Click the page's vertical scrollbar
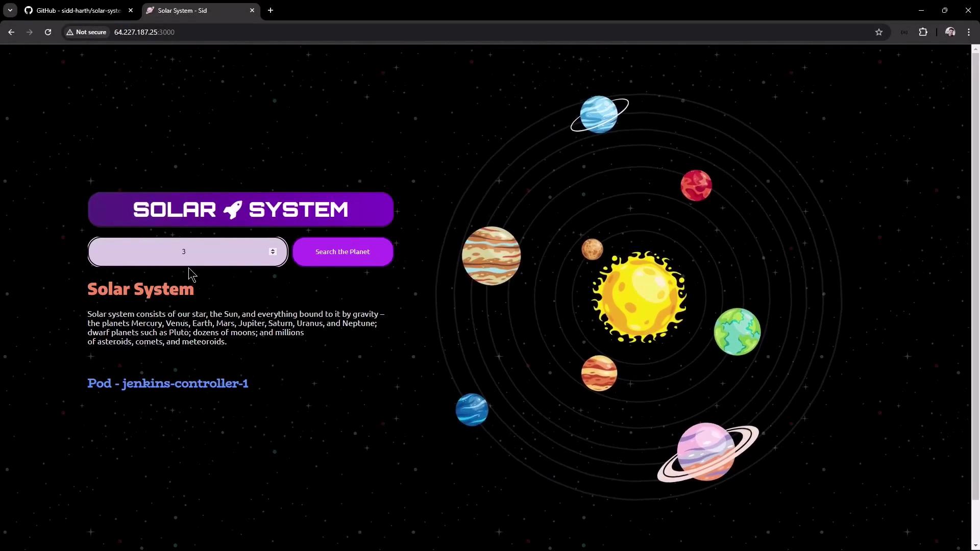This screenshot has height=551, width=980. (975, 275)
